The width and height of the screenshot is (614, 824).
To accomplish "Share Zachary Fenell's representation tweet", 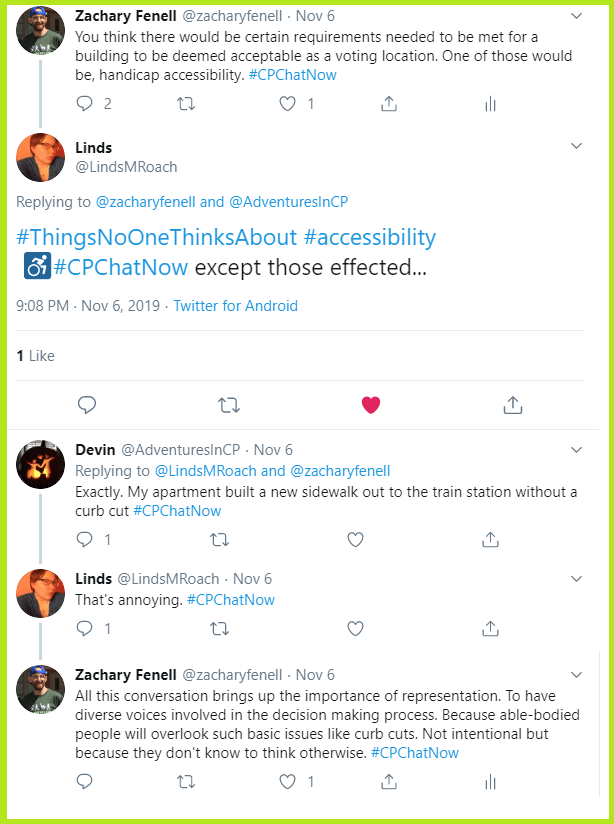I will point(388,781).
